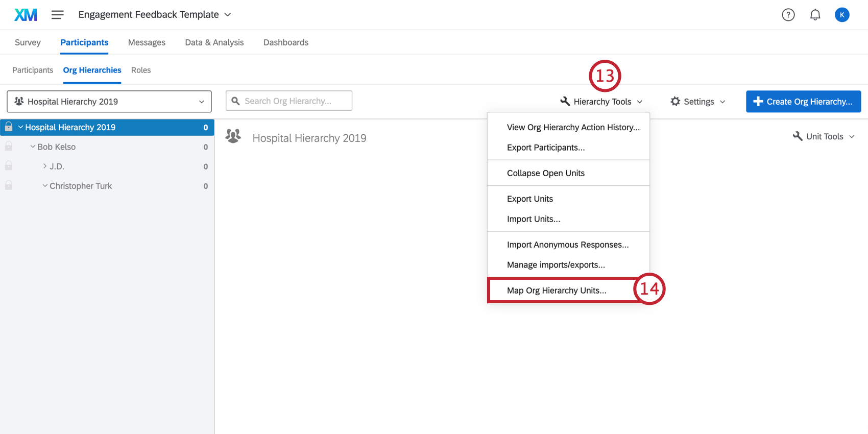868x434 pixels.
Task: Click the Settings gear icon
Action: pos(675,102)
